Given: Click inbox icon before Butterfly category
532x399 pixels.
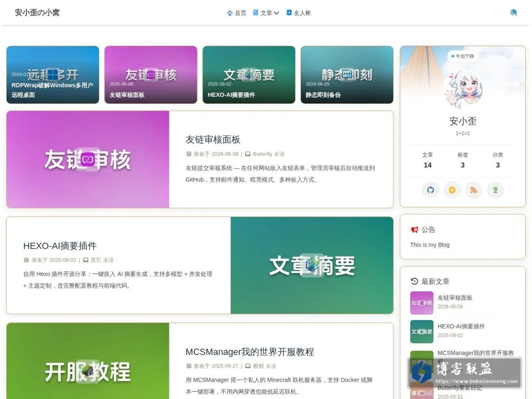Looking at the screenshot, I should coord(248,154).
